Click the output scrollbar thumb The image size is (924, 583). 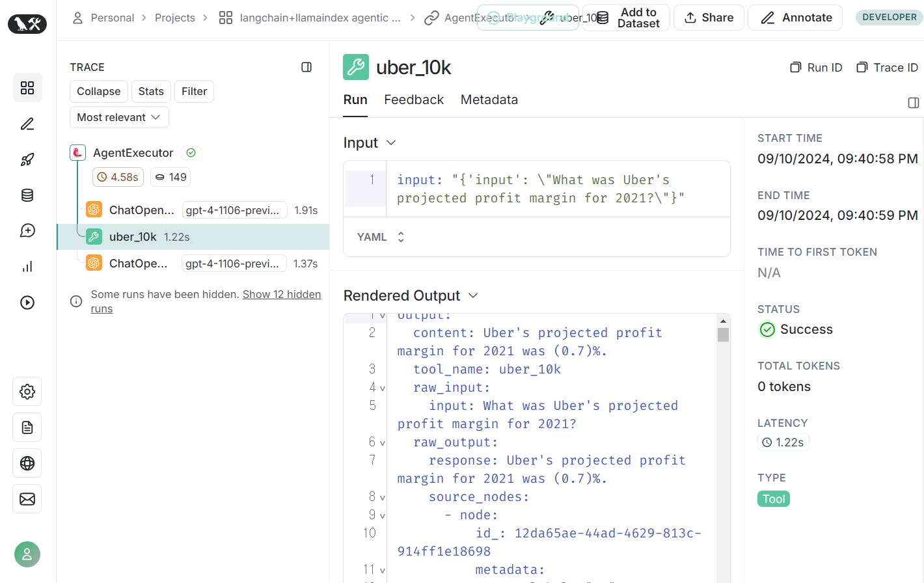(x=723, y=334)
